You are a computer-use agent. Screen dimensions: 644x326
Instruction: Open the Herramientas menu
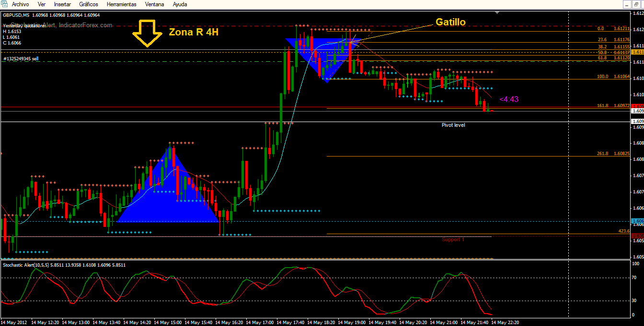coord(121,4)
